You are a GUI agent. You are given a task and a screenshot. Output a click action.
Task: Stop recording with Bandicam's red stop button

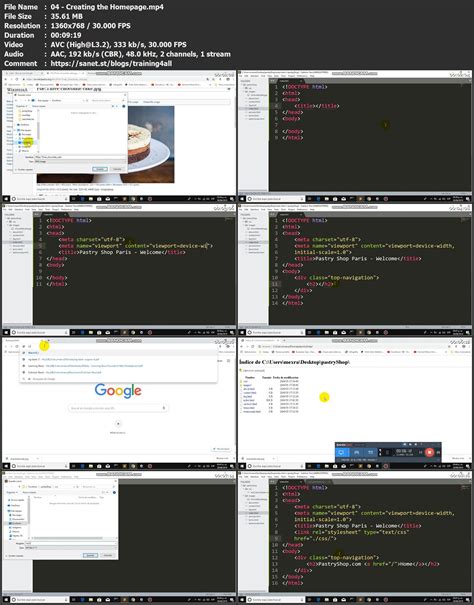pyautogui.click(x=429, y=452)
